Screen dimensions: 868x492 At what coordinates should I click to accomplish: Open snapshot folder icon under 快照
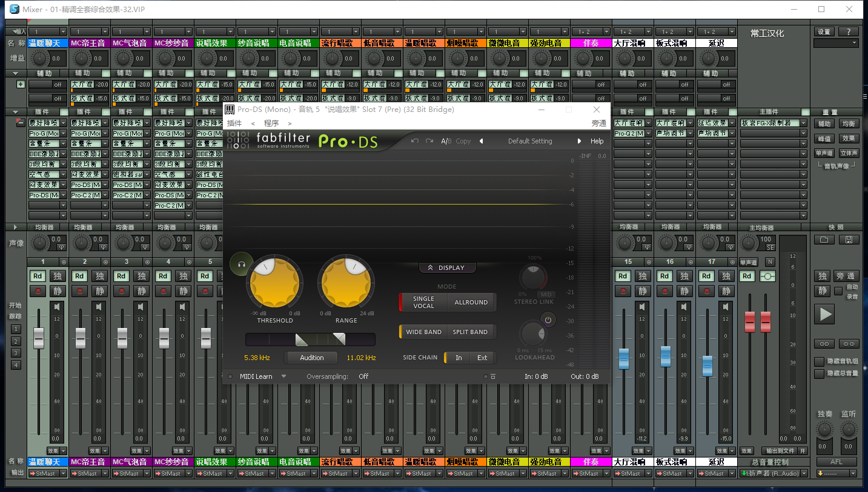coord(824,240)
